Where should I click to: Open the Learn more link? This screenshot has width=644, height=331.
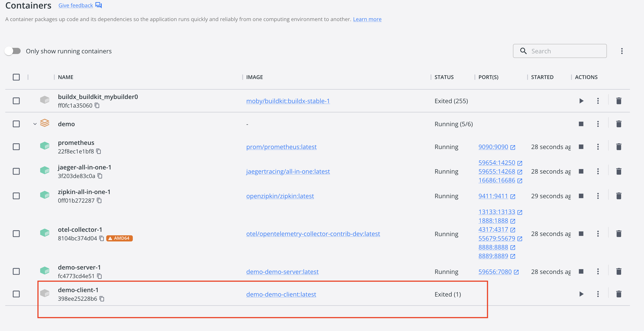[x=367, y=19]
